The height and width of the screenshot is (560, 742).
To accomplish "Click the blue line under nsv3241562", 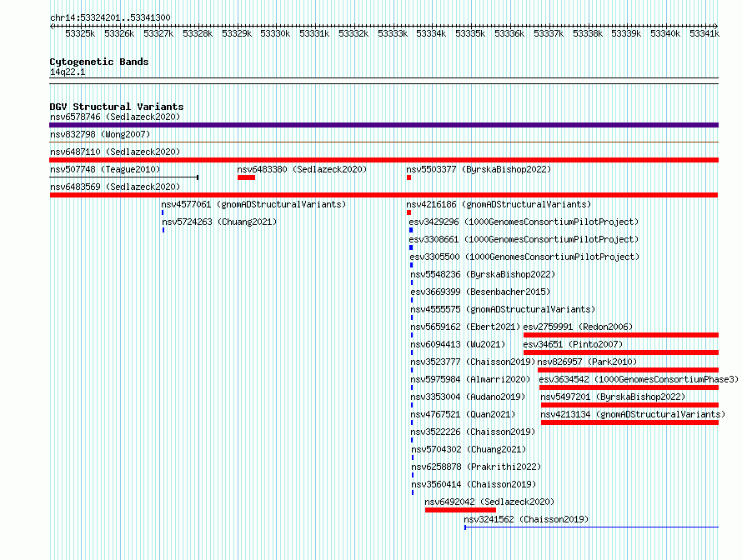I will pos(592,527).
